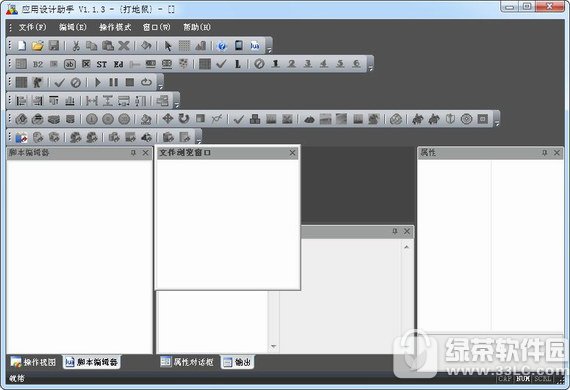The width and height of the screenshot is (570, 390).
Task: Pin the output panel behind the file browser
Action: (x=395, y=231)
